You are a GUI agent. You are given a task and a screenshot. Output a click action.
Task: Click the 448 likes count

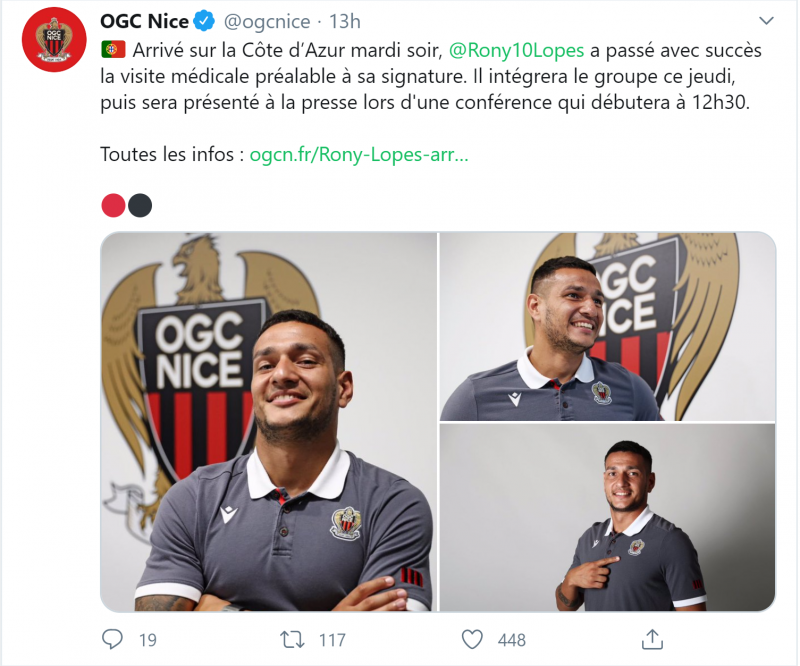pyautogui.click(x=512, y=640)
